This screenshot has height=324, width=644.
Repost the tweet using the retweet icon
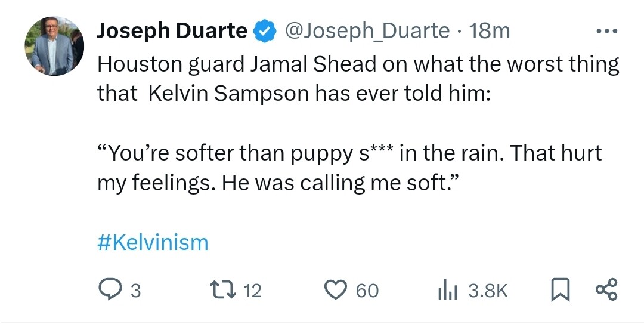225,290
